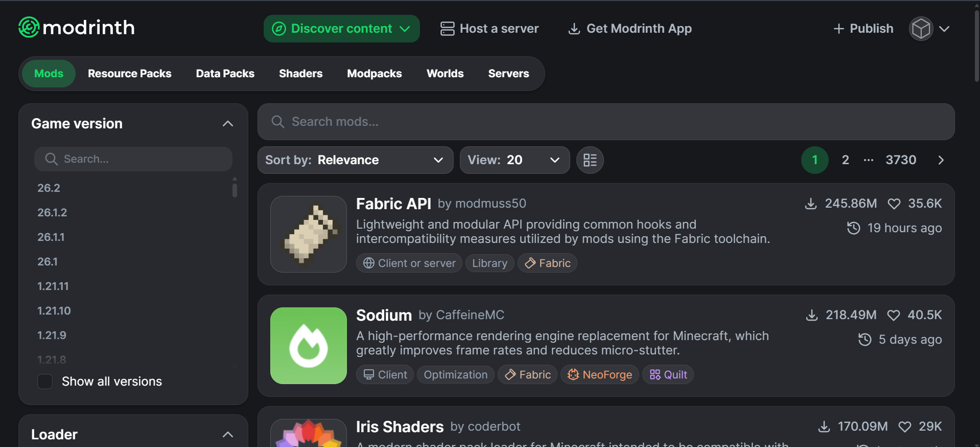Viewport: 980px width, 447px height.
Task: Open the View 20 per-page dropdown
Action: coord(515,160)
